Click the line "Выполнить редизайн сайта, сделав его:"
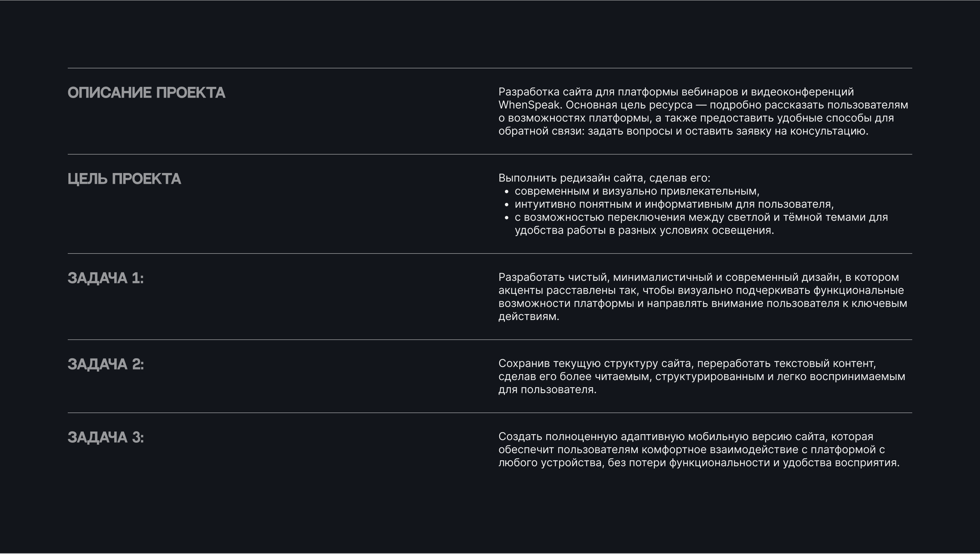Screen dimensions: 980x554 point(604,178)
